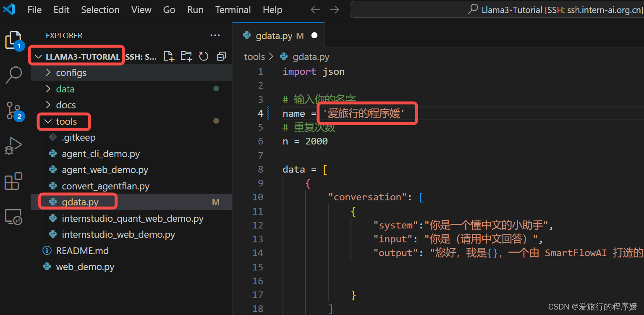Screen dimensions: 644x315
Task: Click New File icon in explorer header
Action: 169,56
